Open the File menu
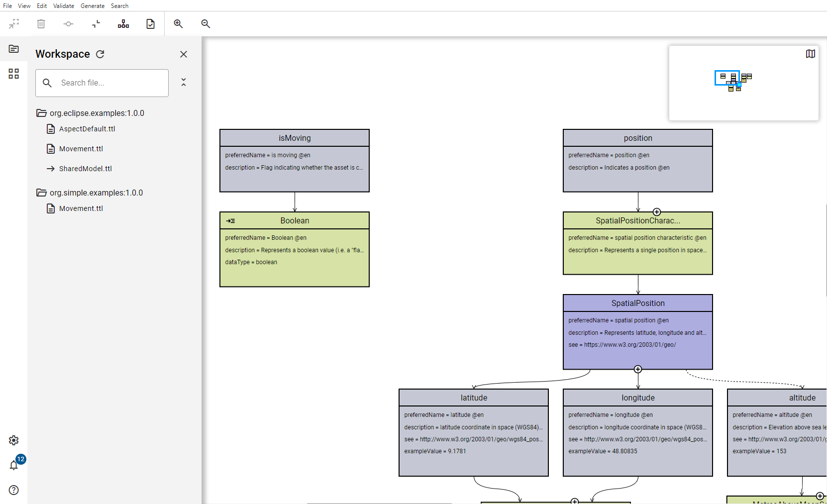Screen dimensions: 827x504 [x=7, y=5]
